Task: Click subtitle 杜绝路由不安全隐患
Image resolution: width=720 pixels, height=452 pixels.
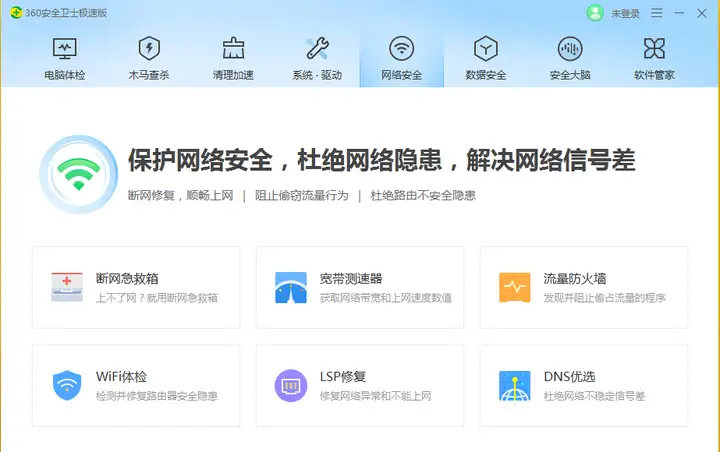Action: click(423, 195)
